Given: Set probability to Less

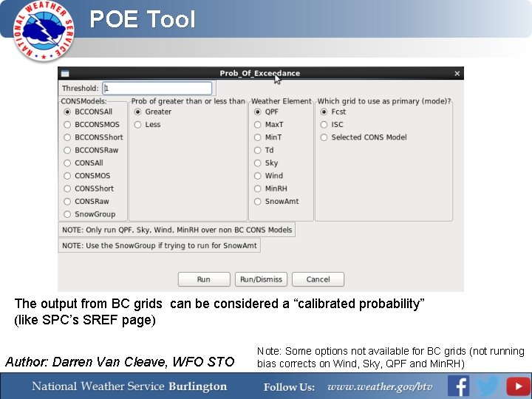Looking at the screenshot, I should [x=147, y=125].
